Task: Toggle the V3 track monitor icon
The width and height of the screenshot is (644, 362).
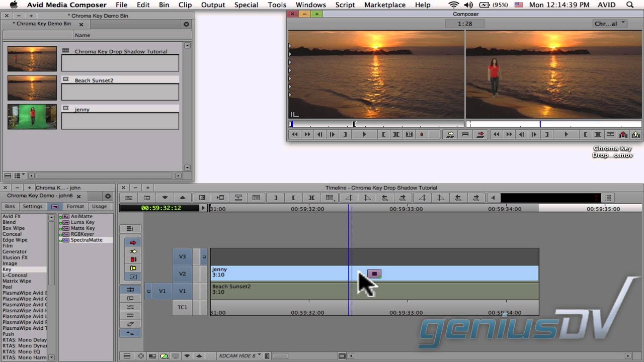Action: (x=204, y=257)
